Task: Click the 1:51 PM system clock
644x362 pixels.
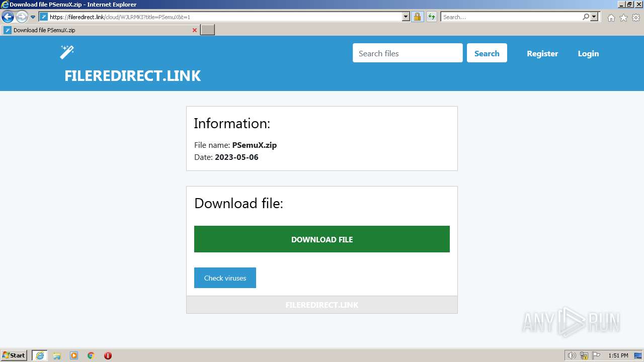Action: point(618,355)
